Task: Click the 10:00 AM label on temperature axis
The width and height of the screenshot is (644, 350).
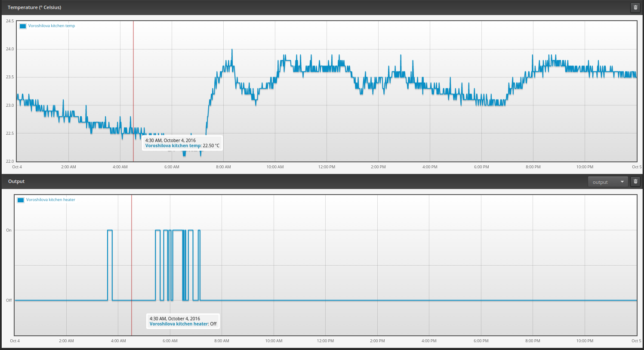Action: tap(275, 167)
